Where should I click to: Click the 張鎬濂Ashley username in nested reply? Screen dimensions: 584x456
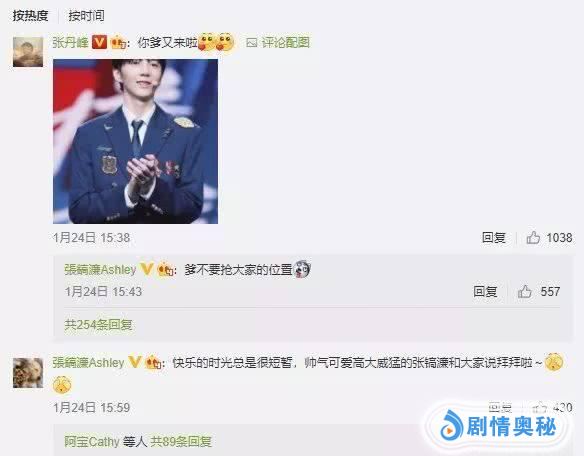(x=100, y=269)
